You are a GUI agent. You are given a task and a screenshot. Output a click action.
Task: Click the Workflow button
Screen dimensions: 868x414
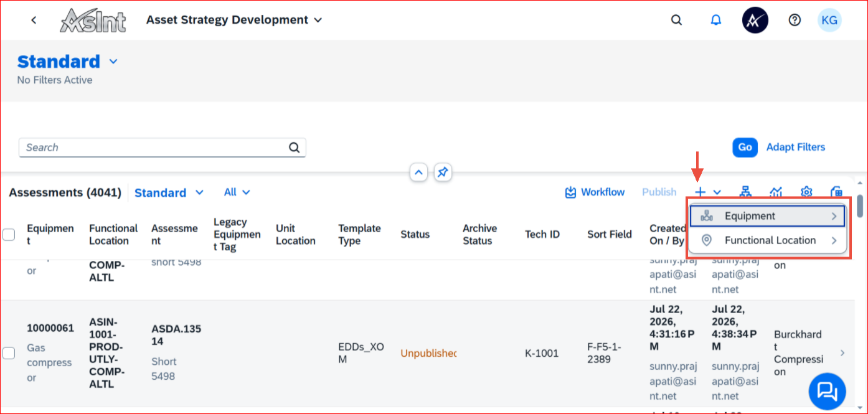tap(595, 192)
